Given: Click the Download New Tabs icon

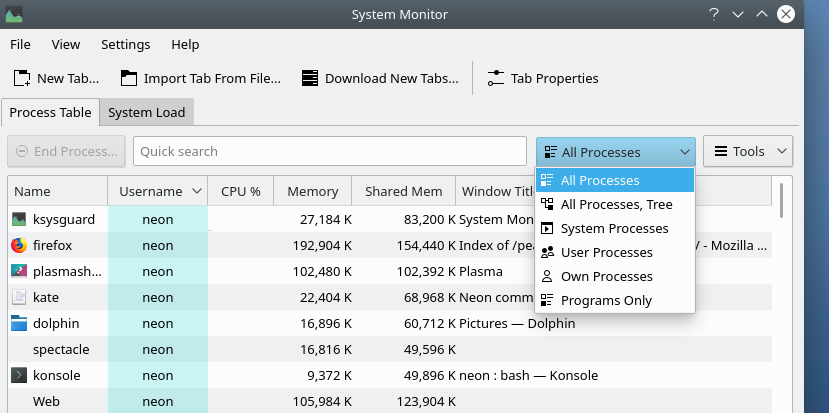Looking at the screenshot, I should coord(310,78).
